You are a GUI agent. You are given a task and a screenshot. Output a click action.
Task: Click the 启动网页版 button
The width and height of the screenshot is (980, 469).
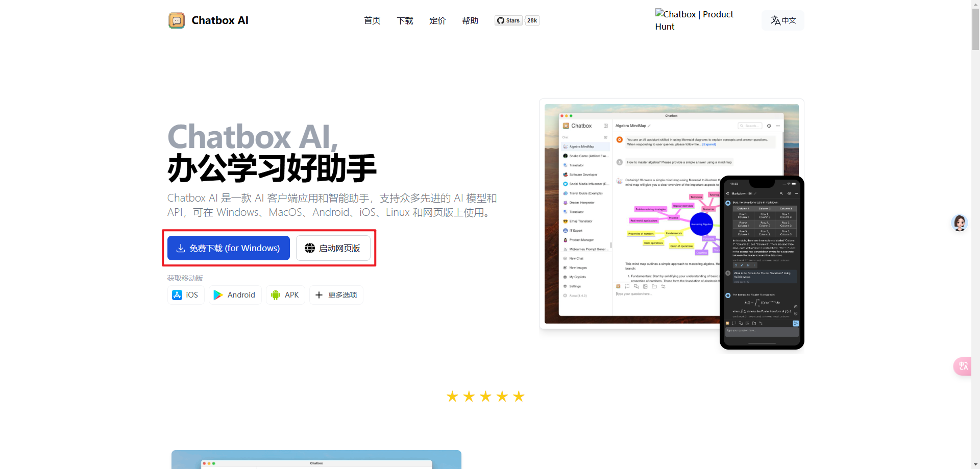[333, 248]
